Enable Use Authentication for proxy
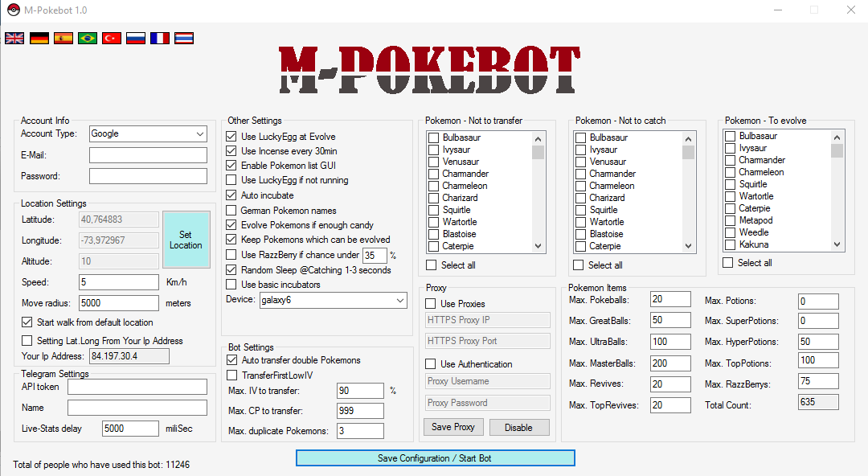The image size is (868, 476). point(430,364)
